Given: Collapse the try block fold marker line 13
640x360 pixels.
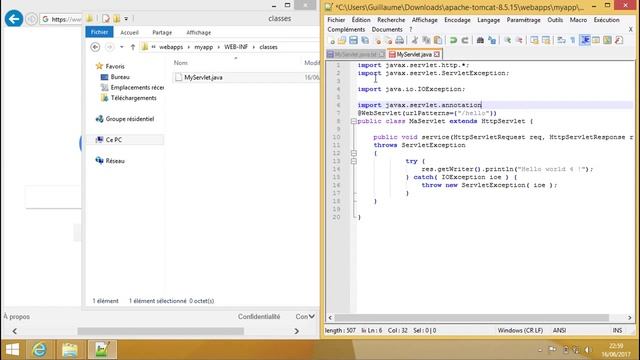Looking at the screenshot, I should (x=354, y=161).
